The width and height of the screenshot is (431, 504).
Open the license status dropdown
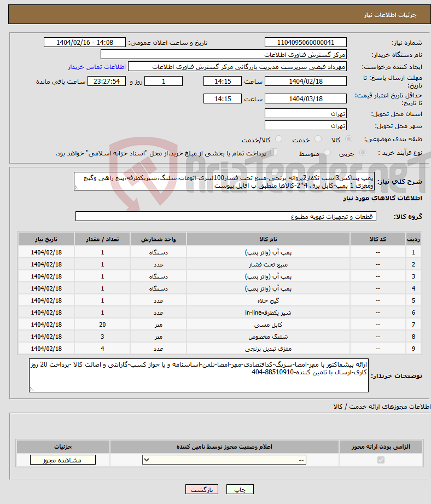pos(224,460)
